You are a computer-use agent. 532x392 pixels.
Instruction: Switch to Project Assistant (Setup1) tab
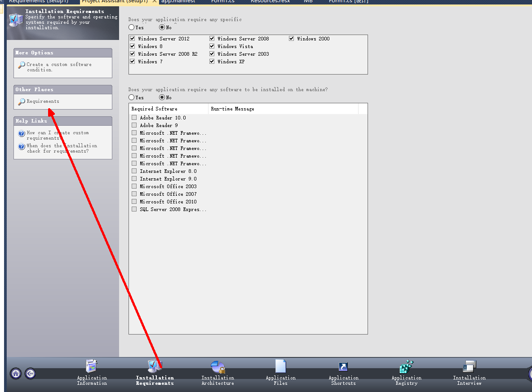point(115,1)
